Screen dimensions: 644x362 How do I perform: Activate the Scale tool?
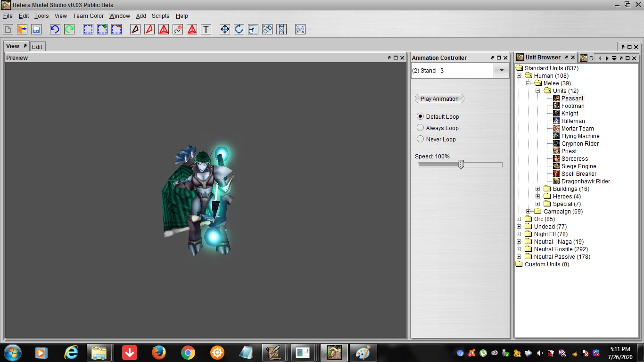(253, 29)
